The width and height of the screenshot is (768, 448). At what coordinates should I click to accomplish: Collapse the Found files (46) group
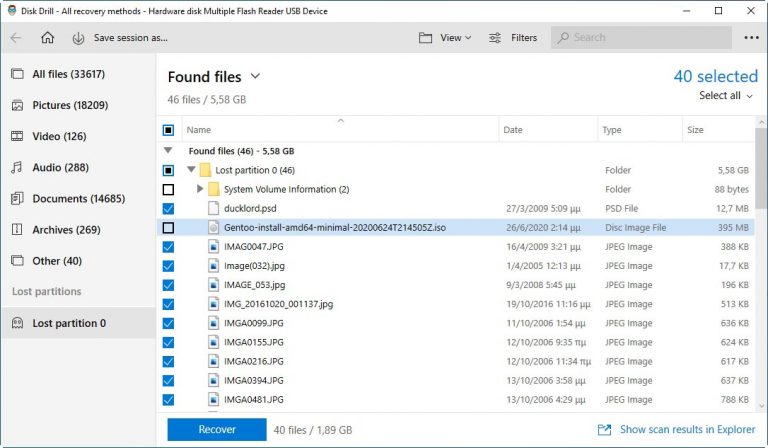pyautogui.click(x=168, y=150)
